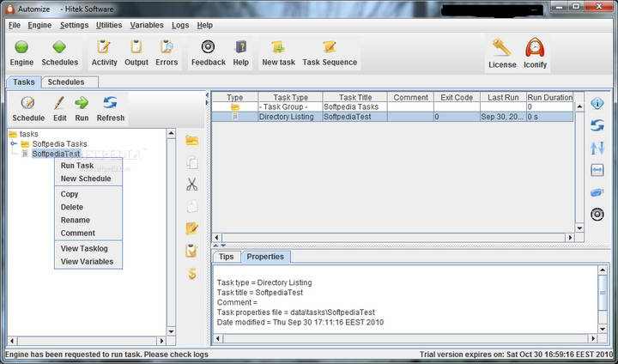Screen dimensions: 618x364
Task: Click the Schedule clock icon
Action: point(28,103)
